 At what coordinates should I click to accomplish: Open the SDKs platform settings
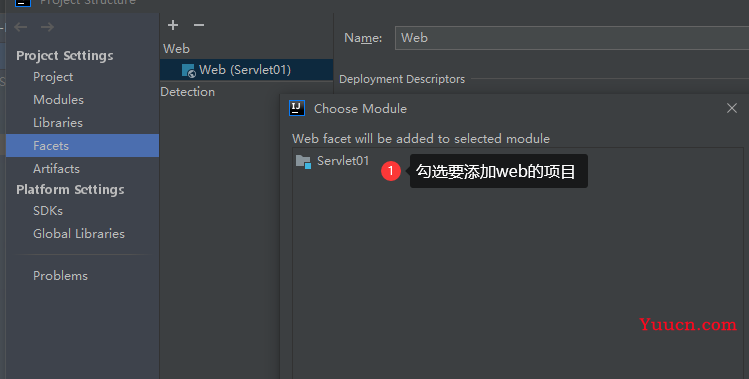[x=48, y=211]
